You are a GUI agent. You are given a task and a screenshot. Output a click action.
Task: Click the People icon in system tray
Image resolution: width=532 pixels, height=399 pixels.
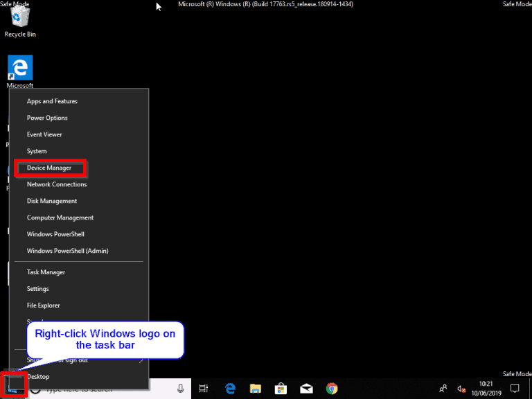pos(443,389)
